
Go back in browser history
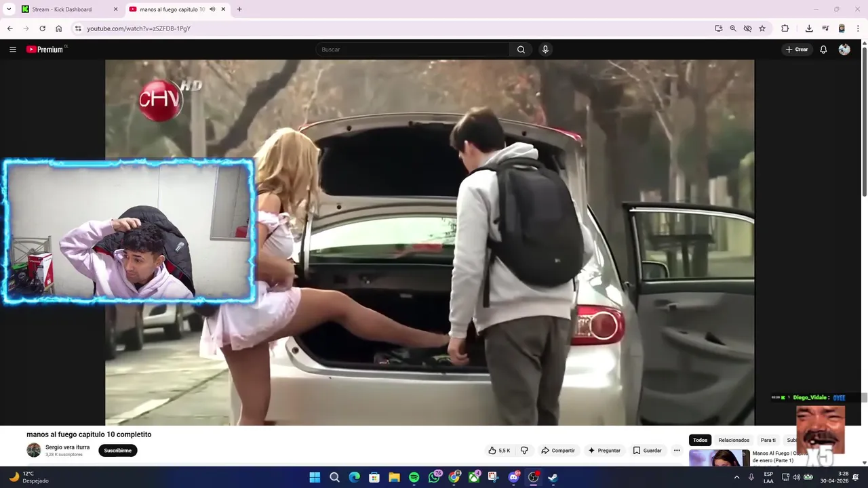pos(9,28)
